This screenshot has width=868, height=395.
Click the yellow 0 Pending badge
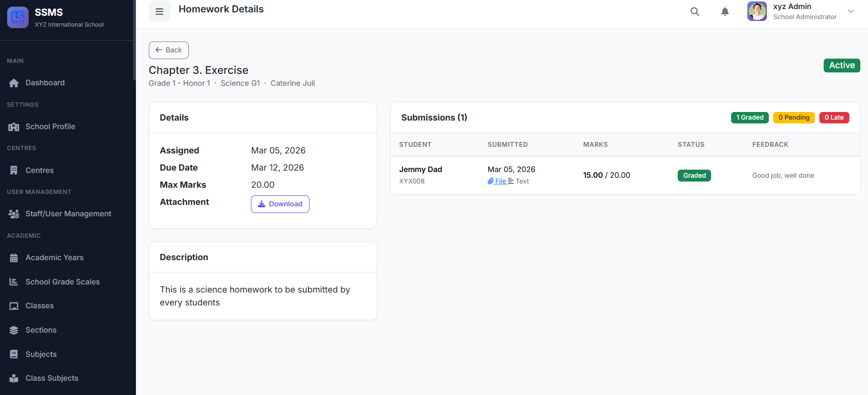(794, 118)
